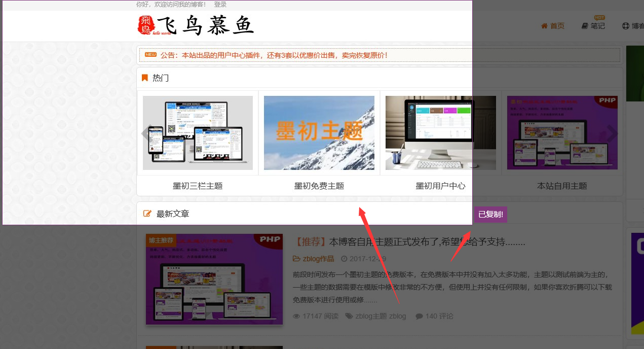This screenshot has height=349, width=644.
Task: Click the home icon beside 首页
Action: click(x=545, y=25)
